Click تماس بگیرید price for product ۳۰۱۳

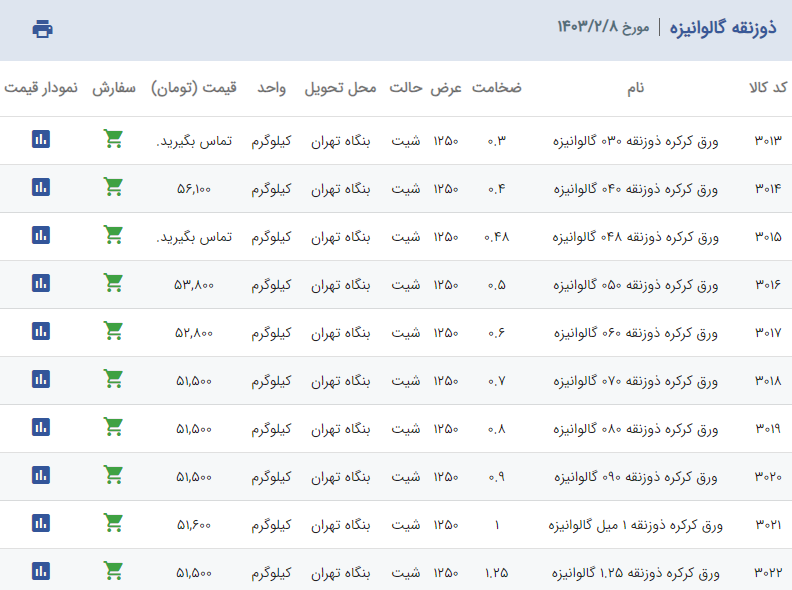point(194,141)
